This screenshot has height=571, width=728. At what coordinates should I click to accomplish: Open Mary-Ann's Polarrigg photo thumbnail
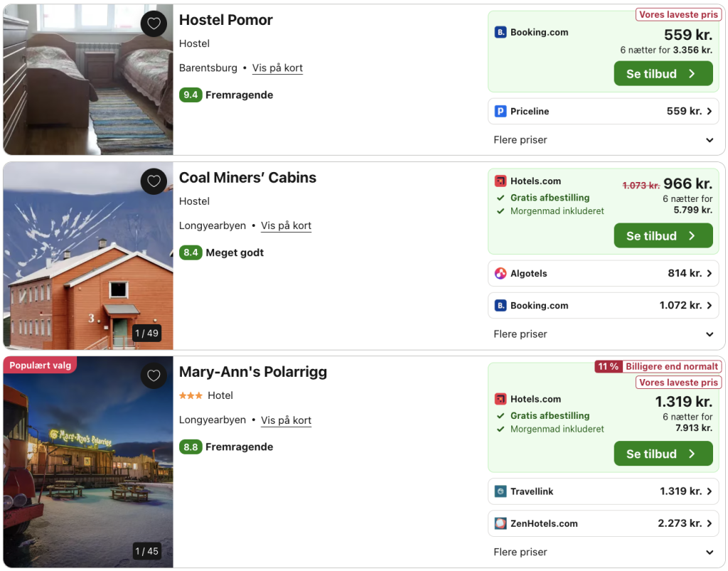click(88, 461)
